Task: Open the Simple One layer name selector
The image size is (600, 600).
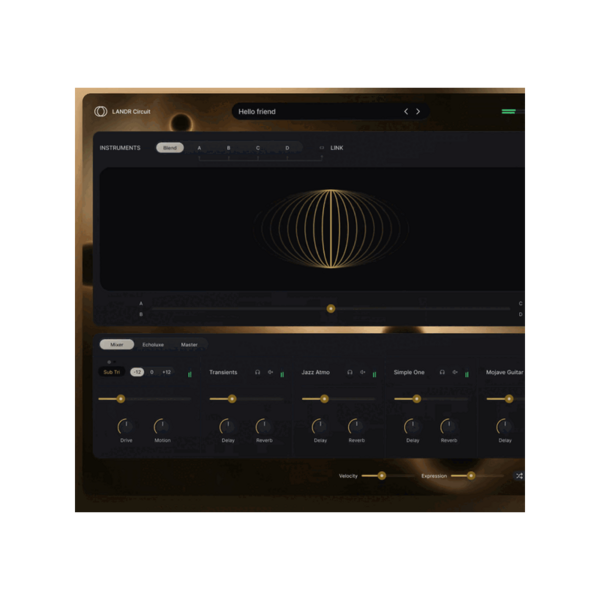Action: [x=409, y=372]
